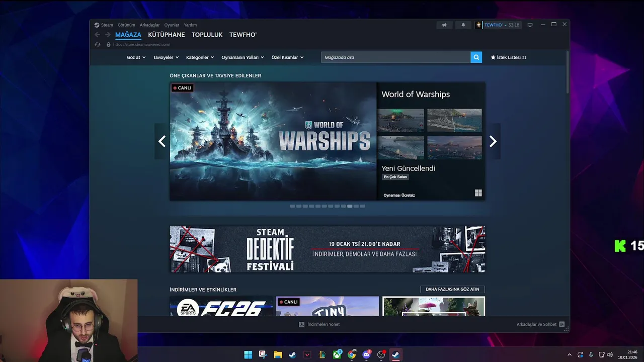Image resolution: width=644 pixels, height=362 pixels.
Task: Show previous featured game with left arrow
Action: coord(162,141)
